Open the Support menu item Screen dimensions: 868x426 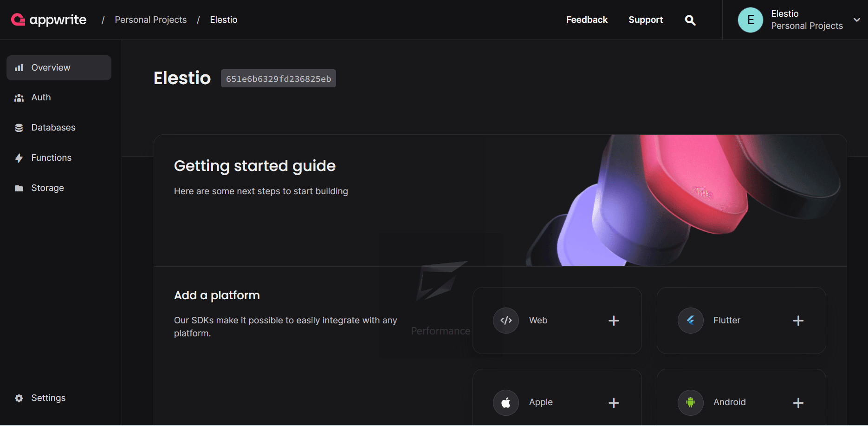[x=646, y=20]
